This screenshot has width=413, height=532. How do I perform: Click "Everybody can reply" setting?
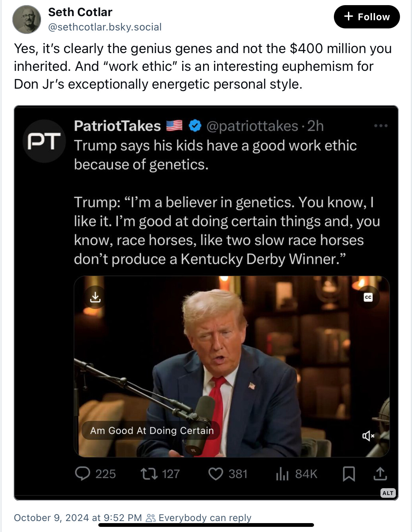tap(204, 518)
